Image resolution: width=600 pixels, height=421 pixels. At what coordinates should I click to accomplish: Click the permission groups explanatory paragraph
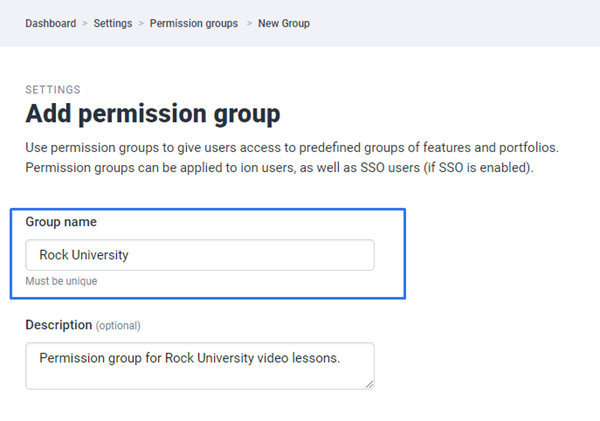[290, 148]
